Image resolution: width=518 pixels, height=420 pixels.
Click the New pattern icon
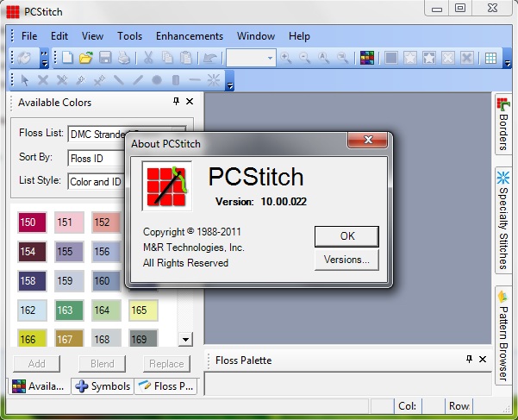click(x=67, y=58)
